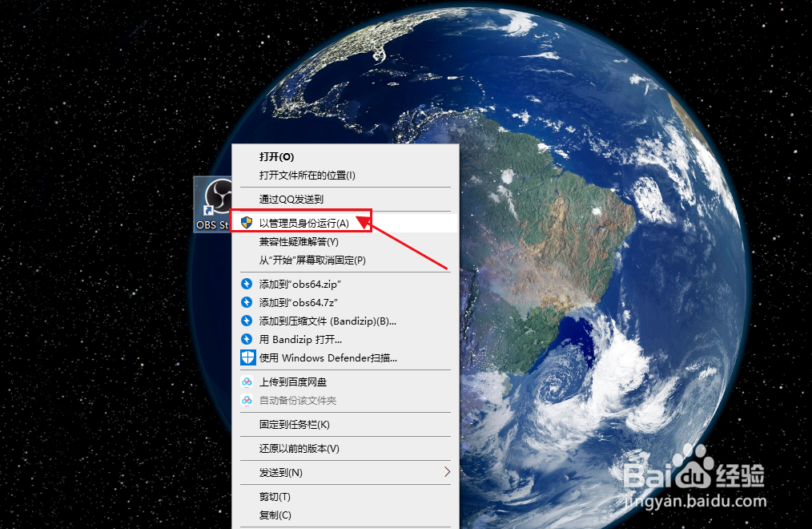Screen dimensions: 812x529
Task: Choose 通过QQ发送到
Action: click(345, 199)
